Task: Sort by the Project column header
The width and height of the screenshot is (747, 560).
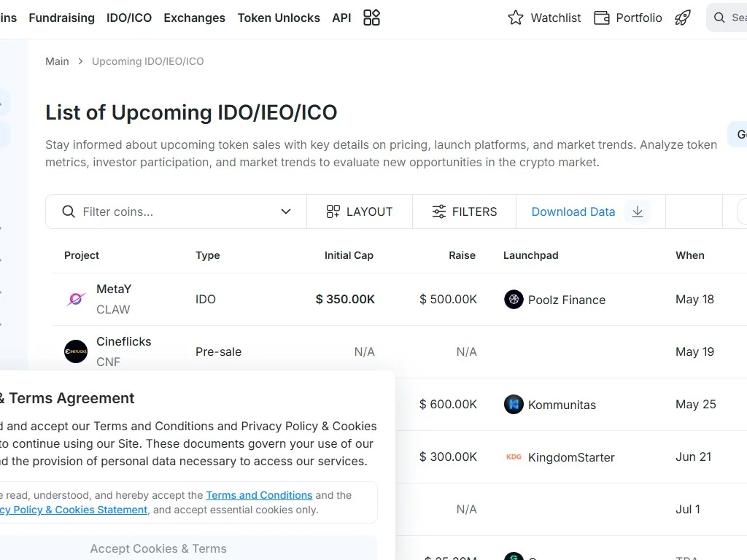Action: tap(82, 255)
